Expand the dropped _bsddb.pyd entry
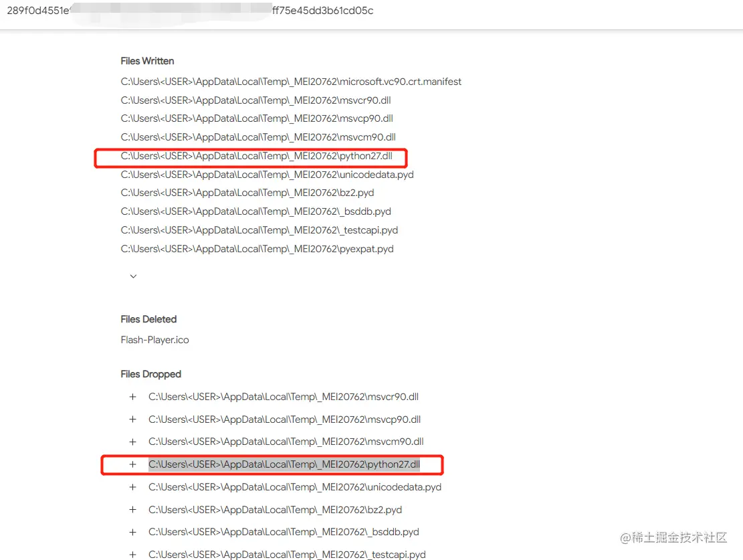Screen dimensions: 743x560 coord(132,532)
